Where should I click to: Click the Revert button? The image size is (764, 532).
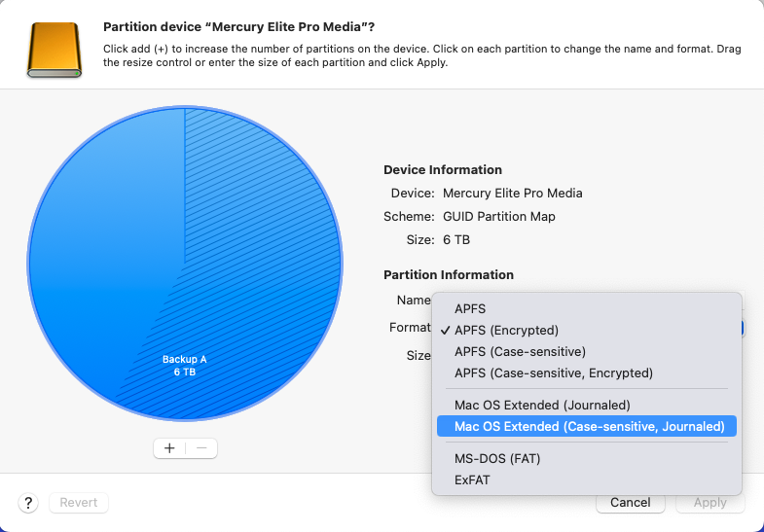point(79,503)
